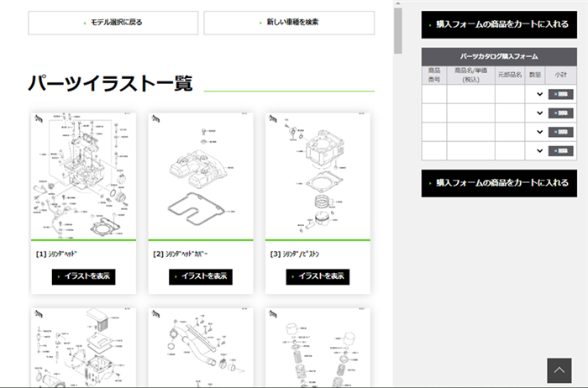Viewport: 588px width, 388px height.
Task: Click delete button in fourth form row
Action: click(559, 150)
